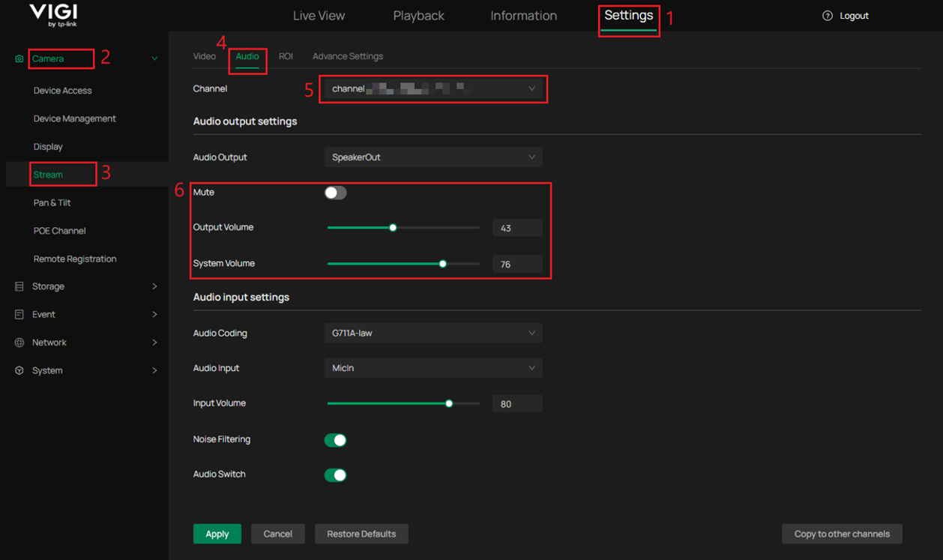Click the Event icon in sidebar

tap(19, 315)
